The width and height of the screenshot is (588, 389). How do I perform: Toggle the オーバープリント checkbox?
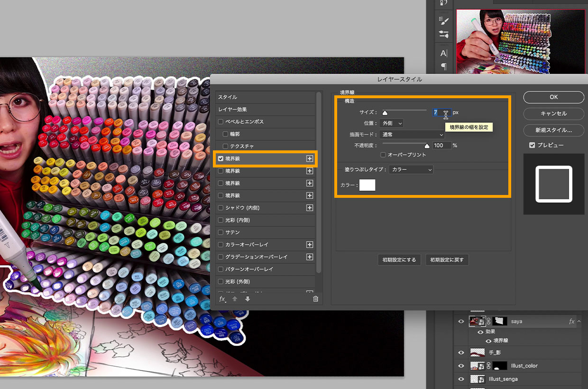click(x=383, y=155)
